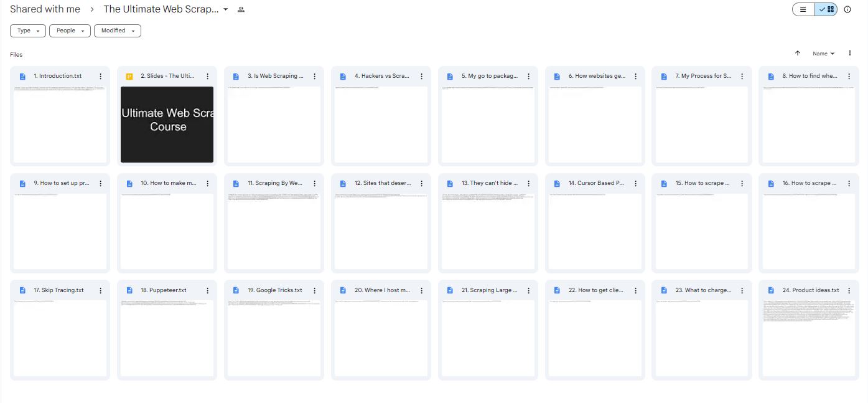Switch to list layout view
The image size is (868, 403).
[x=803, y=9]
